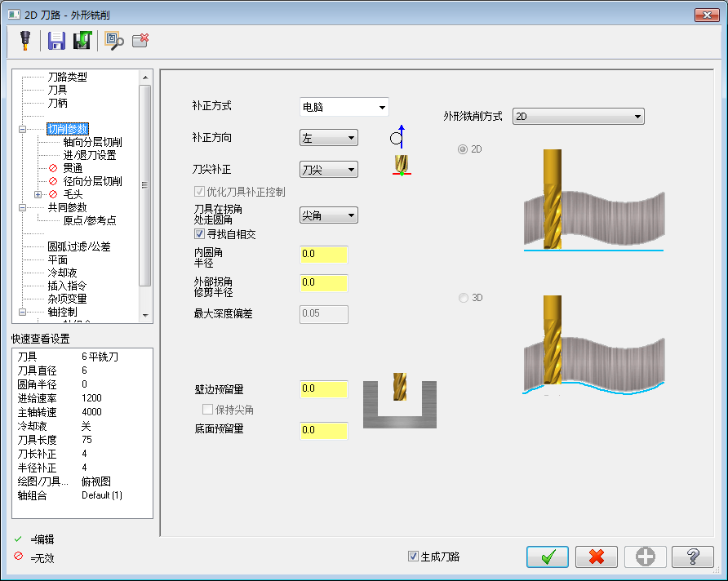Open 平面 page in tree
Screen dimensions: 728x581
(x=58, y=259)
